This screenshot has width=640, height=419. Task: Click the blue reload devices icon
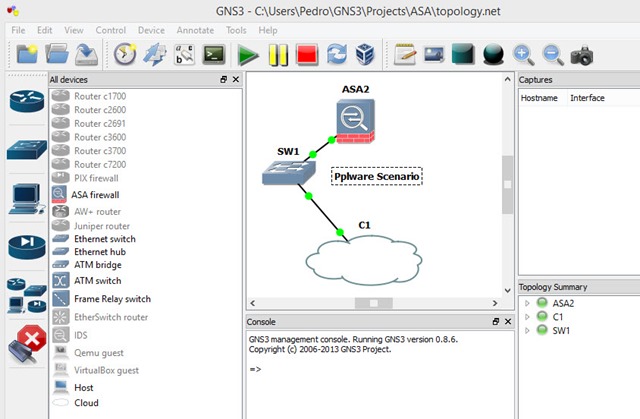[336, 55]
